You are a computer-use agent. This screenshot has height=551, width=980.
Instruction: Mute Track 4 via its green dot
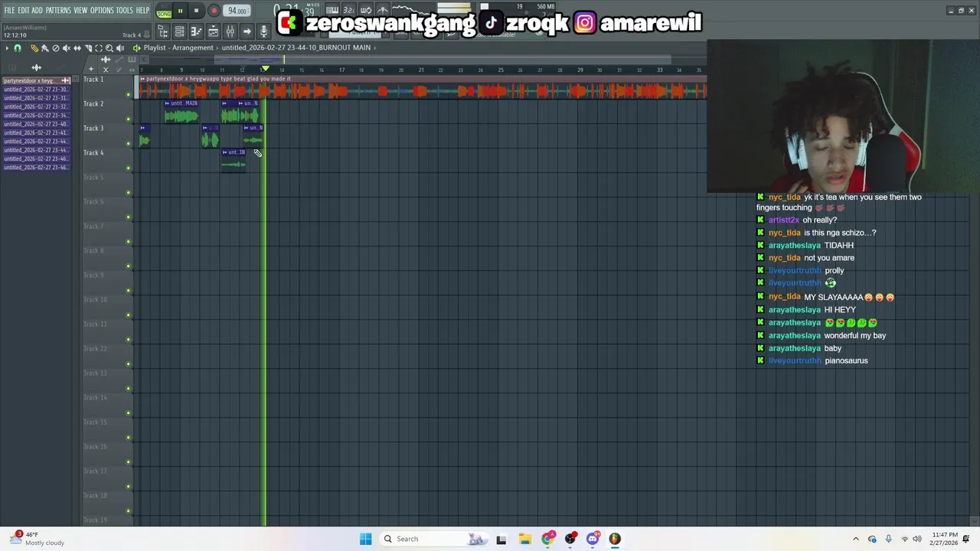pos(129,168)
